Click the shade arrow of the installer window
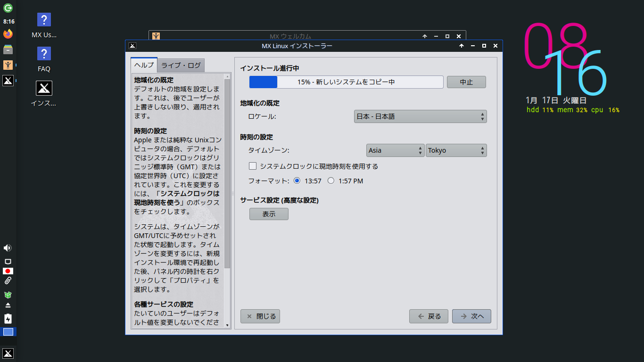Viewport: 644px width, 362px height. pos(461,46)
